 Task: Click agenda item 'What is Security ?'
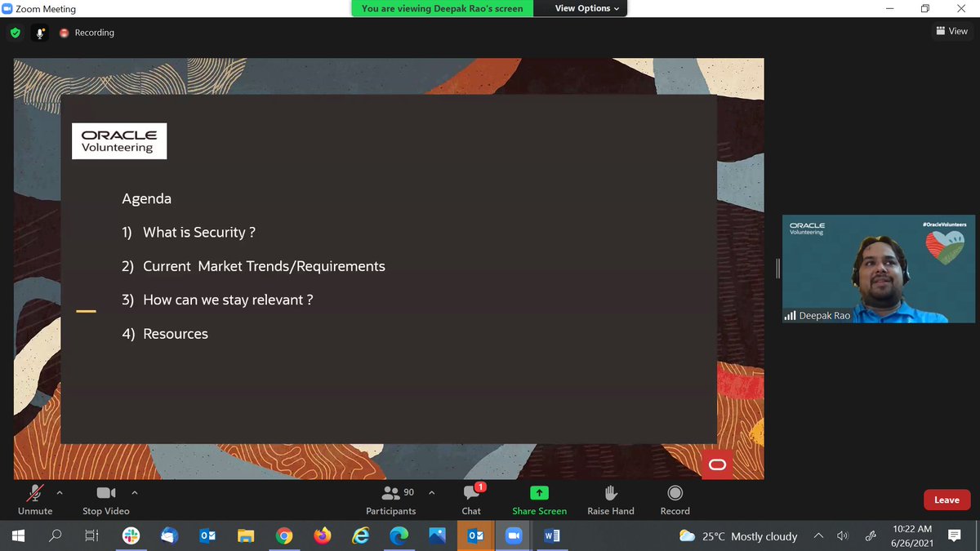pos(199,233)
